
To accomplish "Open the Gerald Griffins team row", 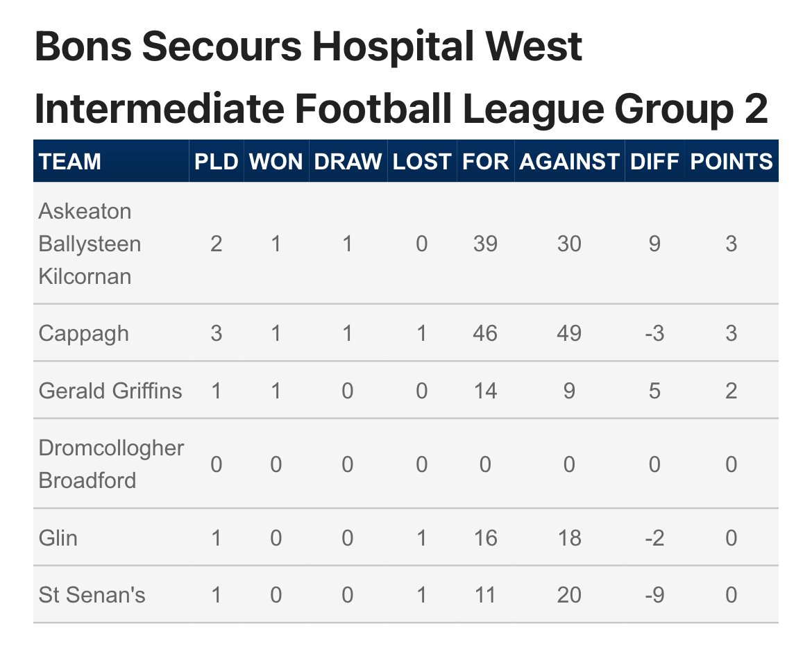I will 110,391.
